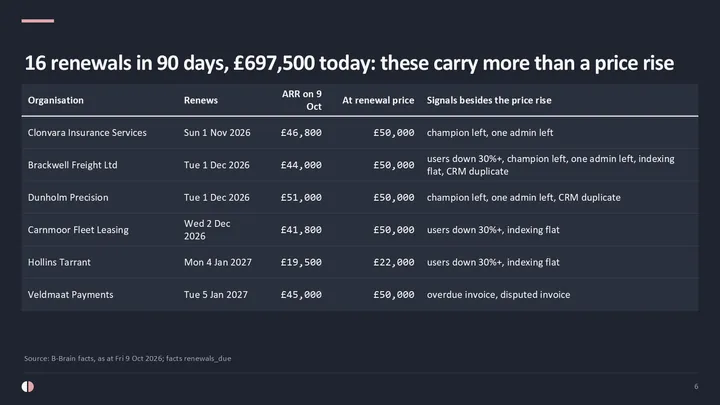The image size is (720, 405).
Task: Click the Mon 4 Jan 2027 renewal date
Action: coord(218,262)
